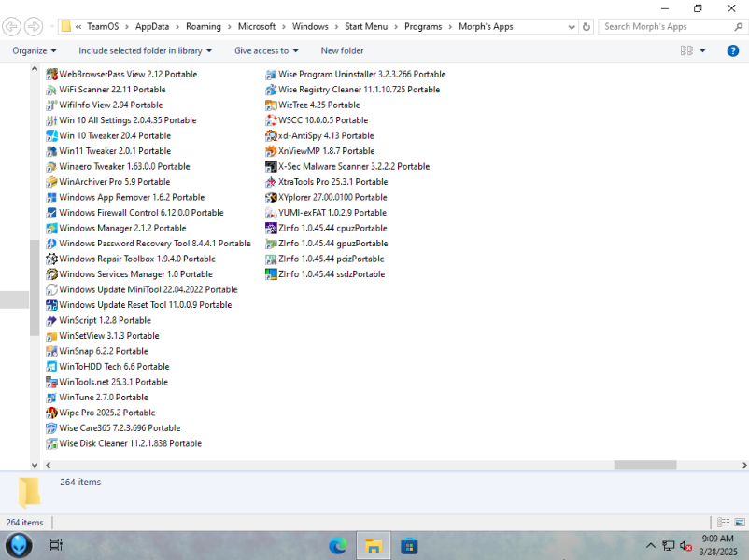The height and width of the screenshot is (560, 749).
Task: Open Microsoft Store from the taskbar
Action: (x=409, y=546)
